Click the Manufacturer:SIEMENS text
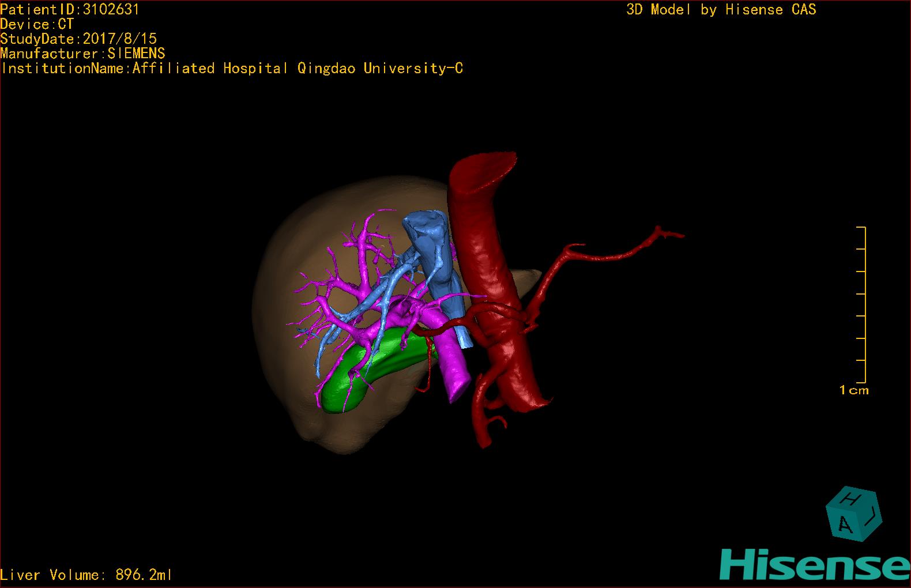The width and height of the screenshot is (911, 588). 82,54
